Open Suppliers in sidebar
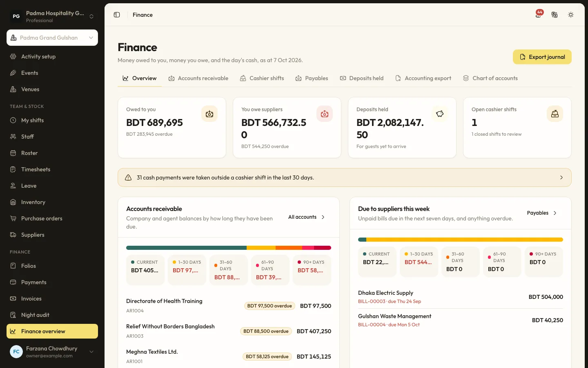This screenshot has width=588, height=368. (x=52, y=235)
